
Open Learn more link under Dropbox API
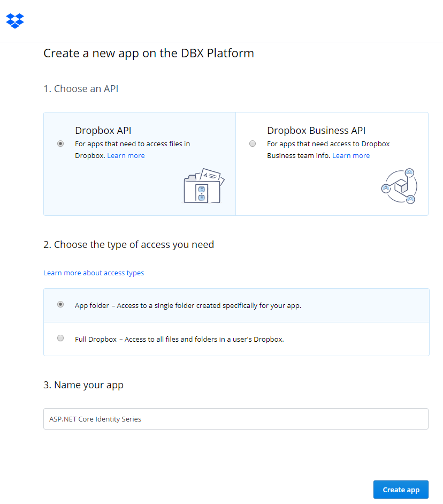click(126, 156)
